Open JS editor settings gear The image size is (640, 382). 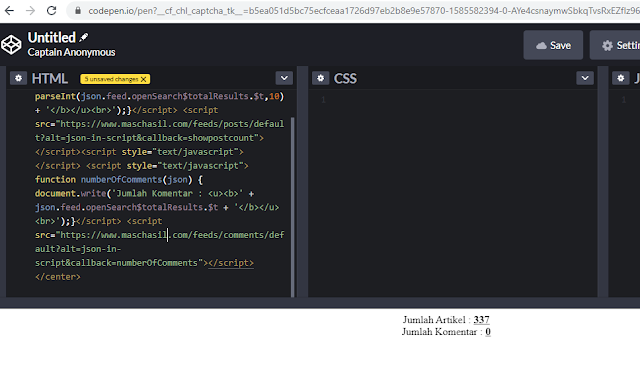click(x=620, y=78)
